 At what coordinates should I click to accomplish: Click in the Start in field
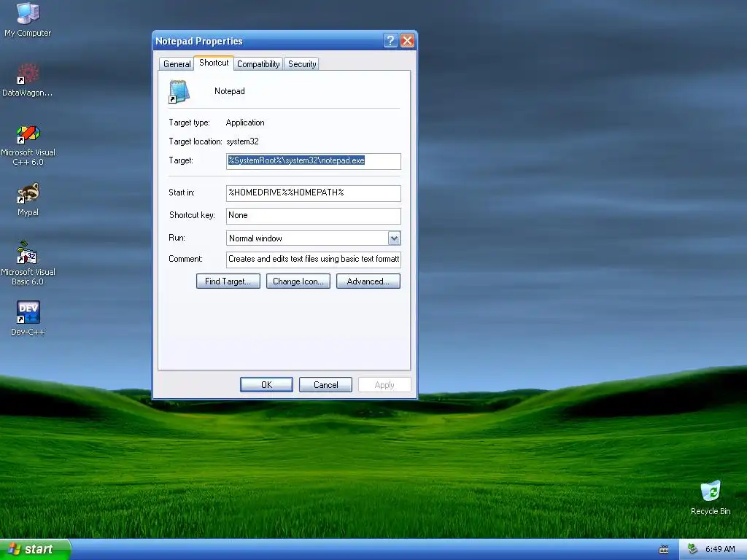314,192
